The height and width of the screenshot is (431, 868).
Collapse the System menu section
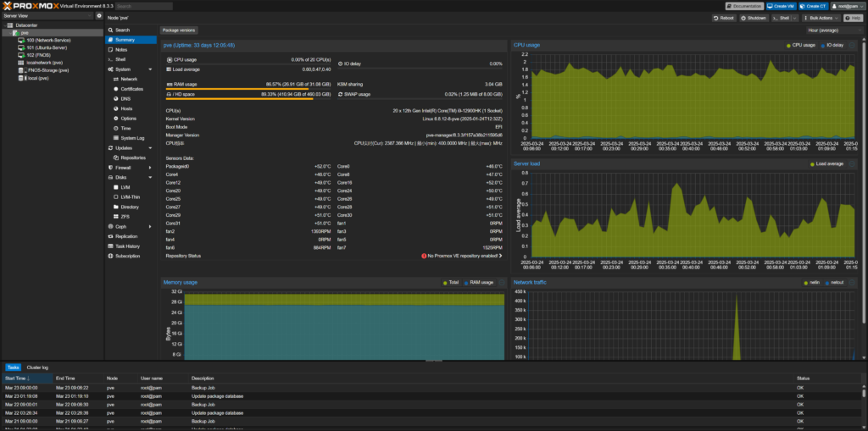click(150, 69)
